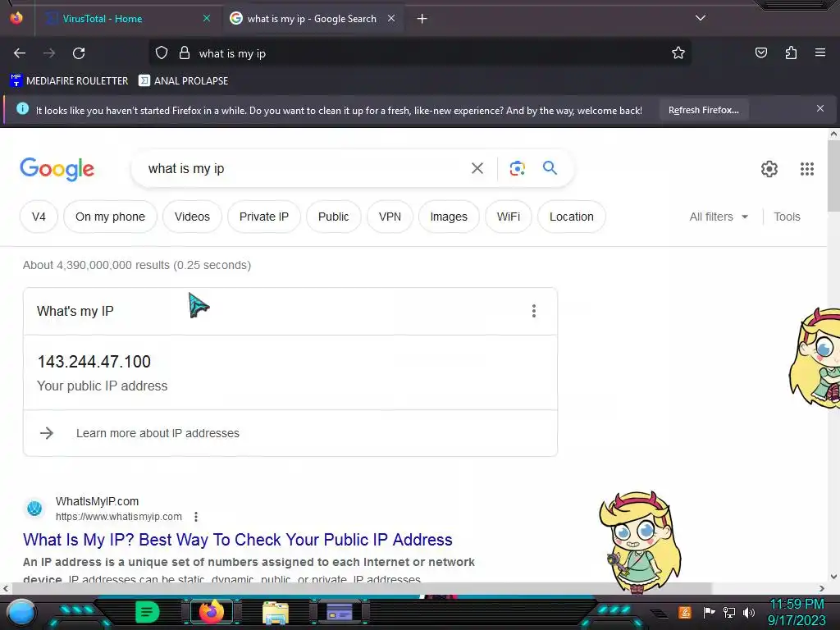
Task: Click the padlock site security icon
Action: [185, 53]
